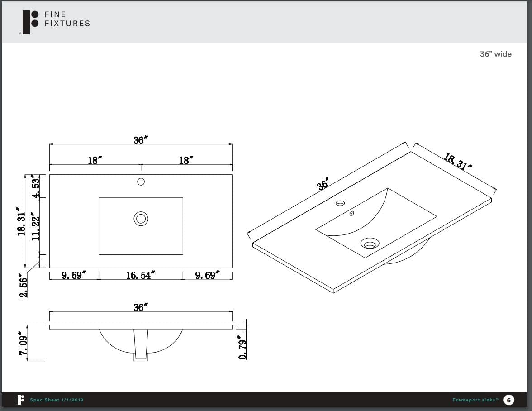This screenshot has width=532, height=411.
Task: Click the 36" dimension on isometric view
Action: 323,184
